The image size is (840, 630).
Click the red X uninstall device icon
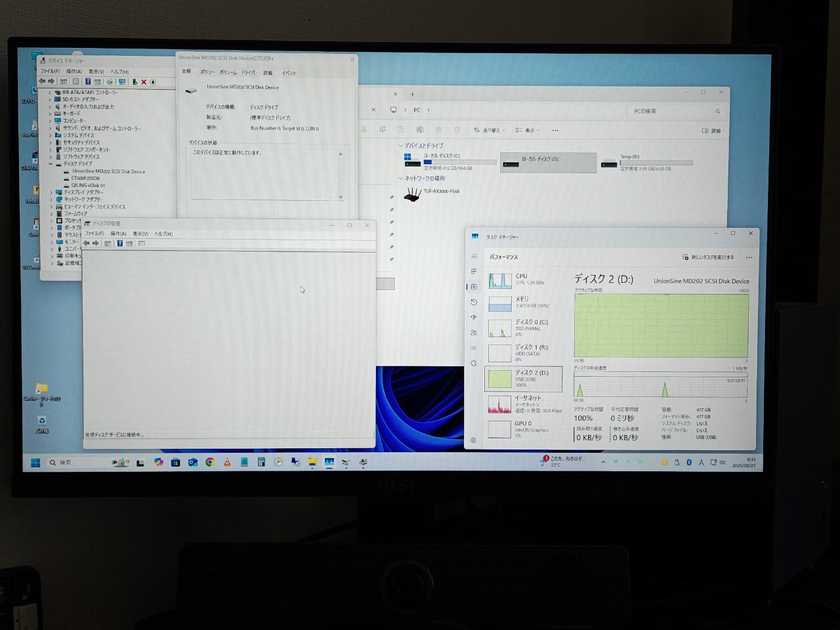144,82
